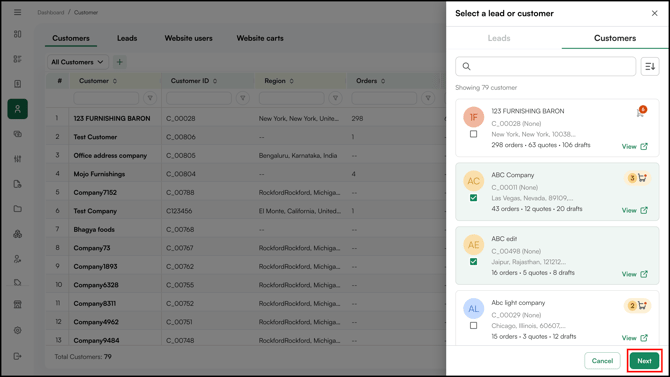The width and height of the screenshot is (670, 377).
Task: Open the hamburger menu icon
Action: [18, 12]
